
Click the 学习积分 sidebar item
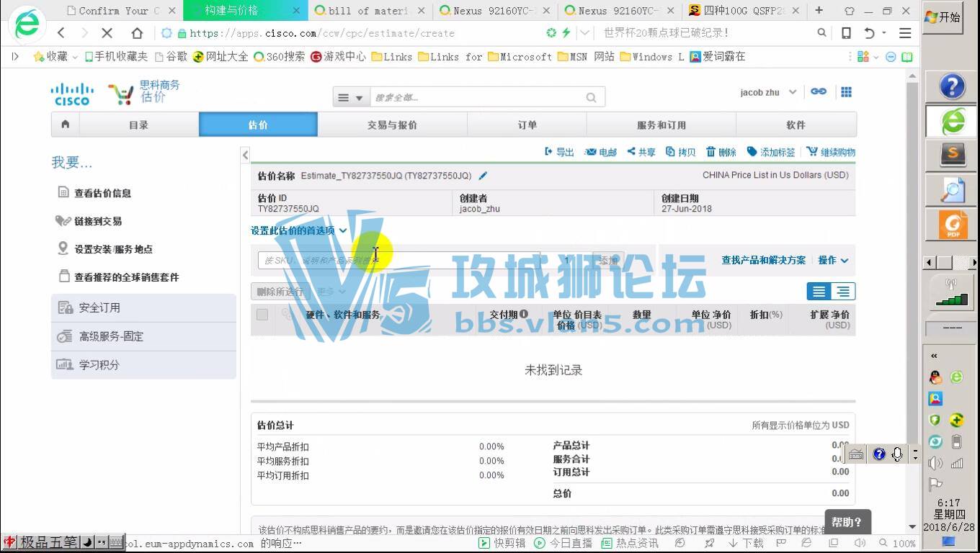click(x=143, y=365)
